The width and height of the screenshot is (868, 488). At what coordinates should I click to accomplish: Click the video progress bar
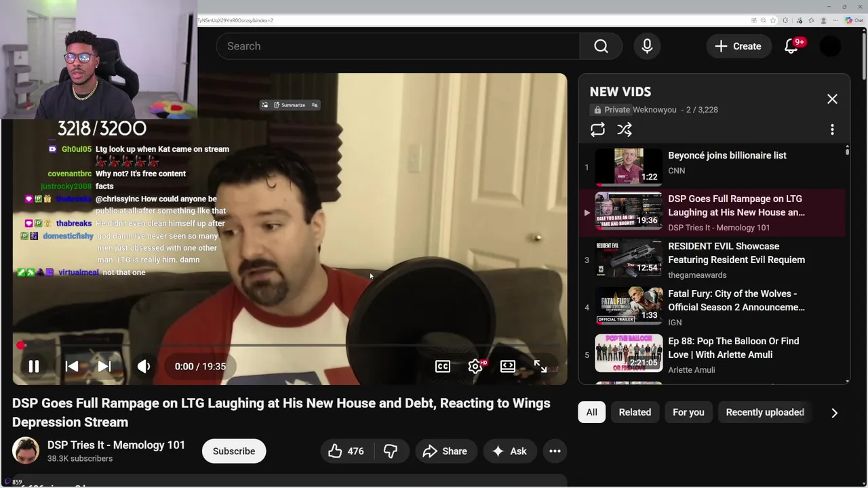(290, 346)
